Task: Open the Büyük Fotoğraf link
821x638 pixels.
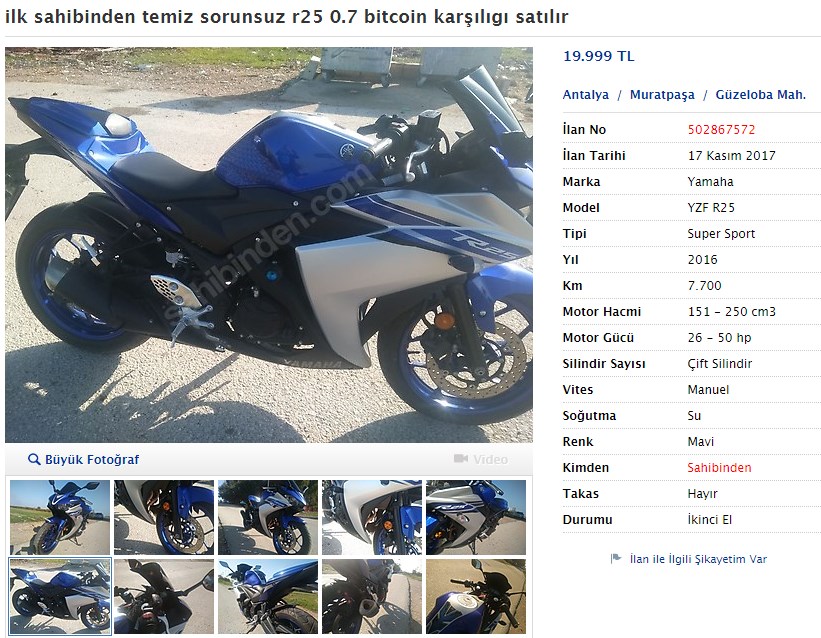Action: 92,459
